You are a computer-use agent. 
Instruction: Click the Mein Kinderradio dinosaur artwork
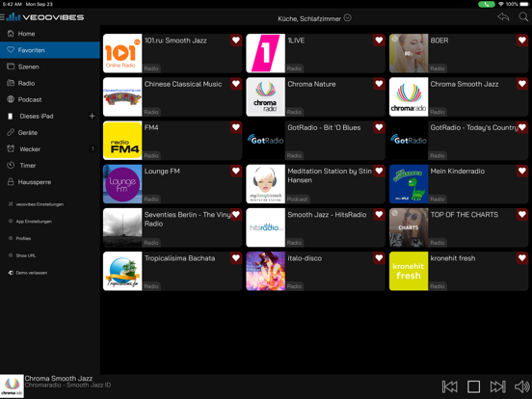pos(409,184)
